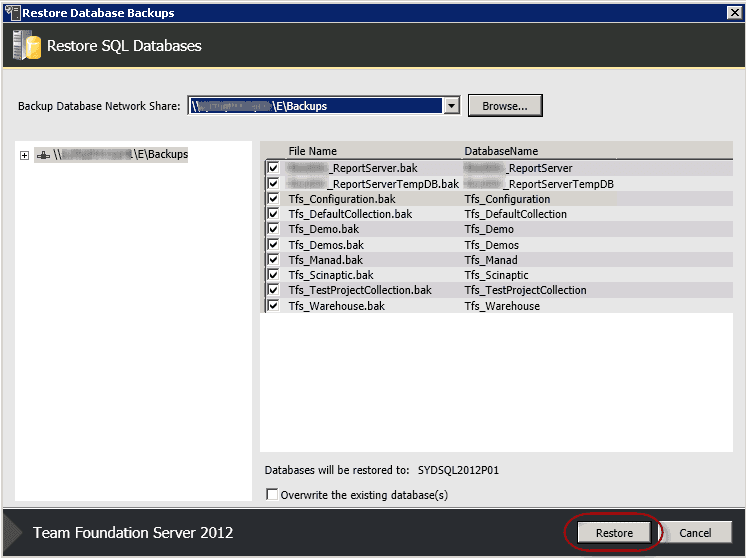Open the Backup Database Network Share dropdown
The height and width of the screenshot is (558, 746).
[x=451, y=106]
